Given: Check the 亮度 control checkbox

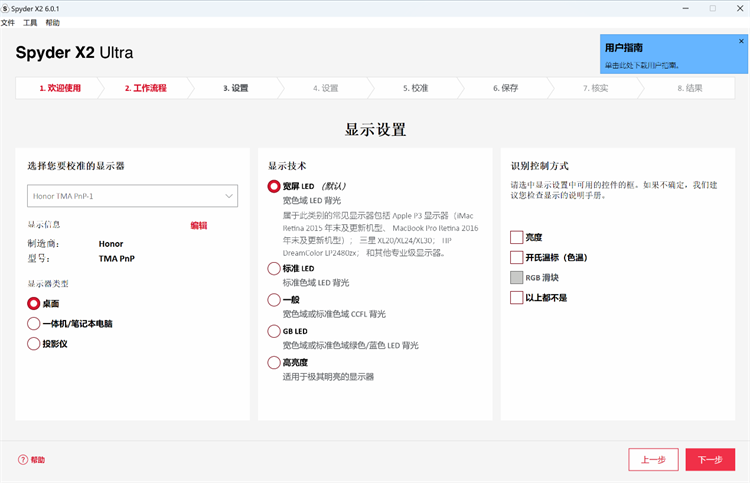Looking at the screenshot, I should 517,237.
